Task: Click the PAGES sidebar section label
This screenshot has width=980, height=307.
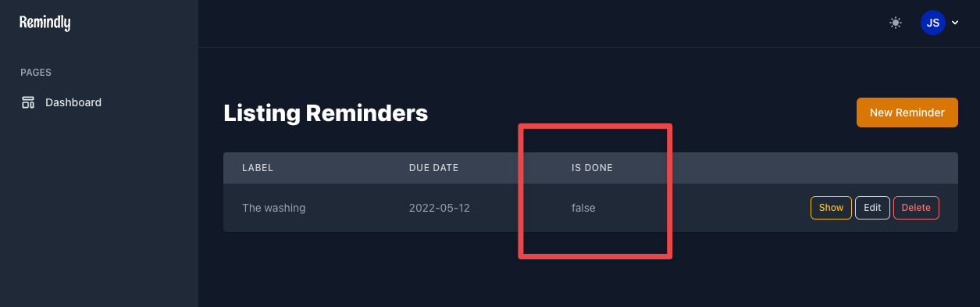Action: (36, 73)
